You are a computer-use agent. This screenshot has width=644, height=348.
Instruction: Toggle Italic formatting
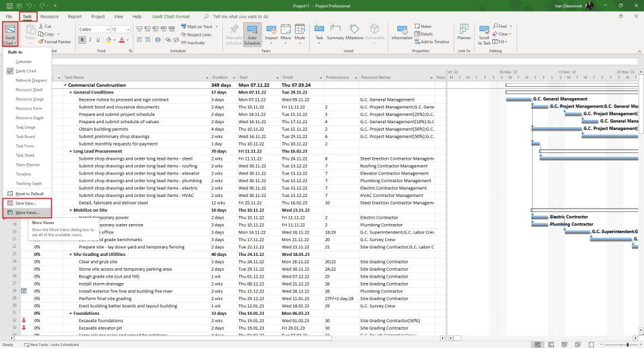coord(90,40)
